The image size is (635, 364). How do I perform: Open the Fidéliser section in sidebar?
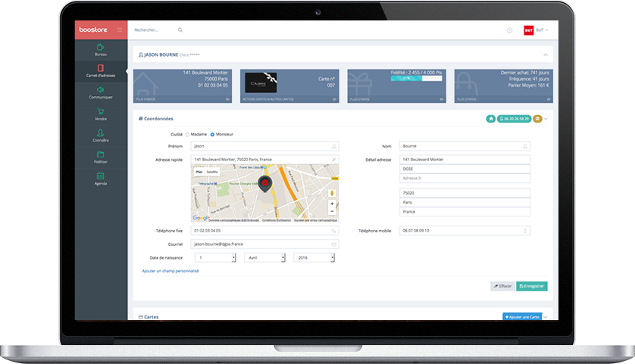(101, 157)
